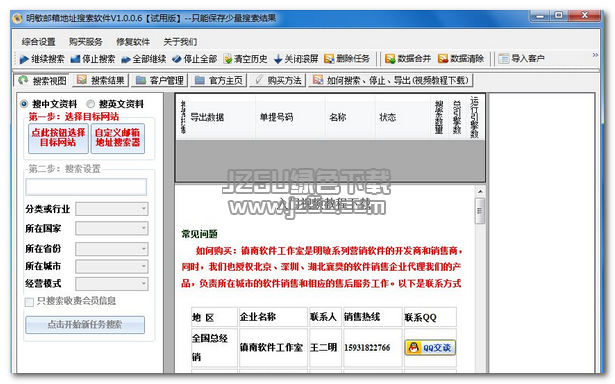Open the 综合设置 menu

(x=38, y=42)
